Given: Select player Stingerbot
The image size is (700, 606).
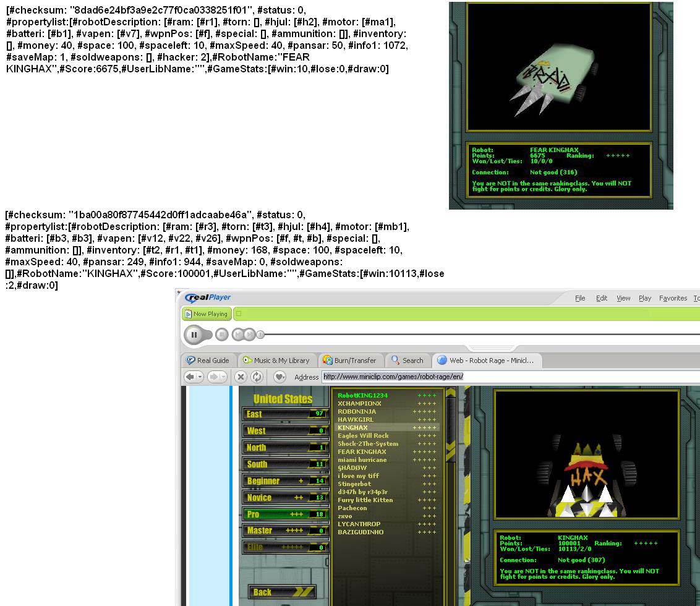Looking at the screenshot, I should 386,484.
